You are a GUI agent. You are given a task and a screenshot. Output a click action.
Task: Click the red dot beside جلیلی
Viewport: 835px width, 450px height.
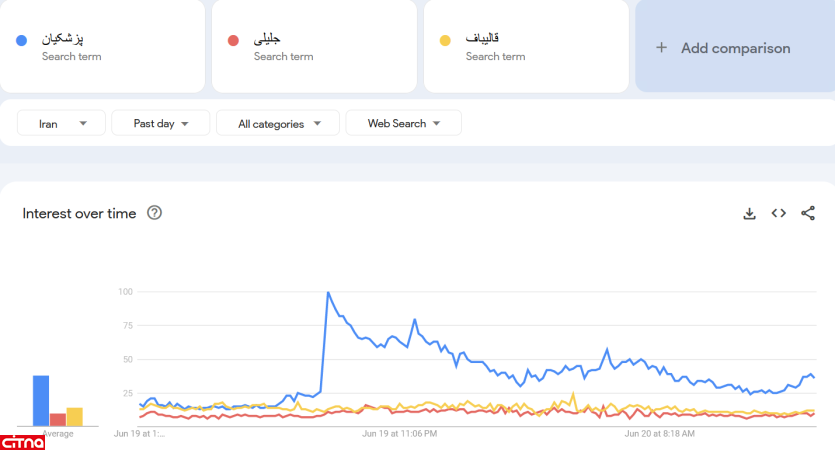coord(233,40)
